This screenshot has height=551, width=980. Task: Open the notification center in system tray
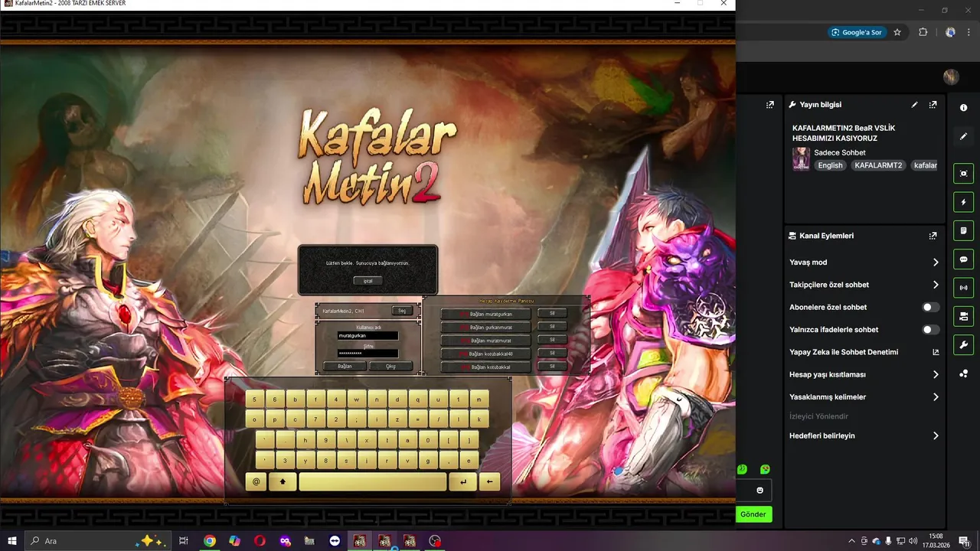point(964,541)
